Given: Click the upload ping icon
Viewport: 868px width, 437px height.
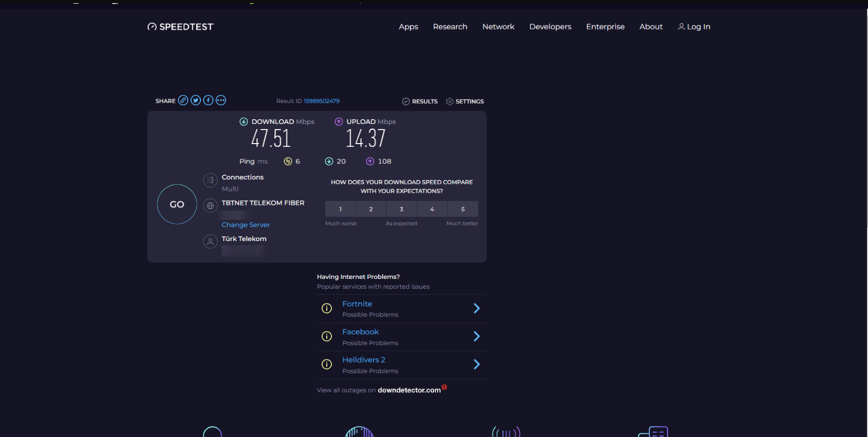Looking at the screenshot, I should pos(370,162).
